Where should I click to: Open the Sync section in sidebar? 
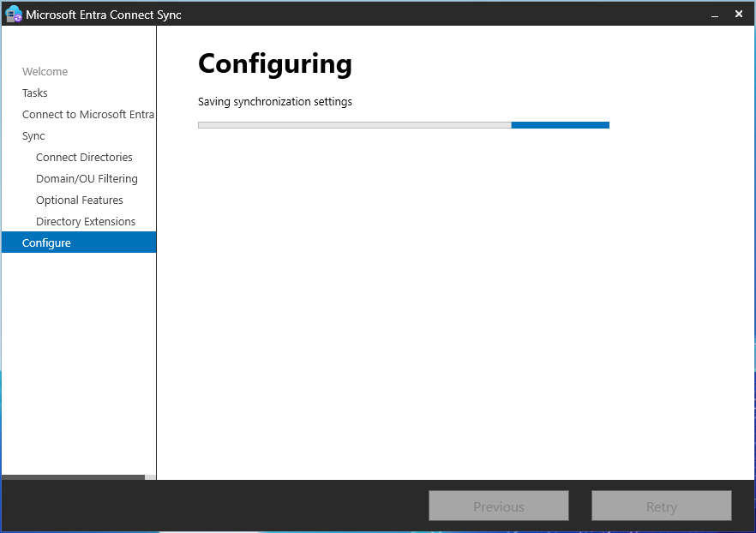pos(33,136)
